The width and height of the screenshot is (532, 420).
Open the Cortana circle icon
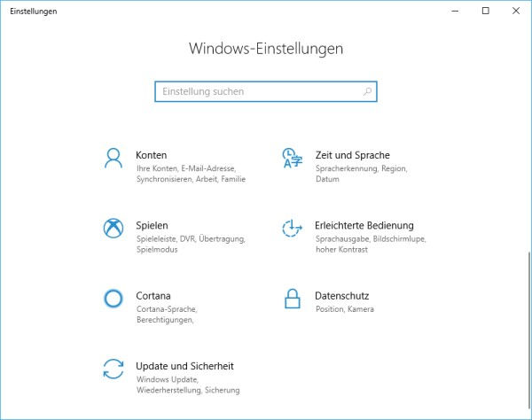coord(113,299)
